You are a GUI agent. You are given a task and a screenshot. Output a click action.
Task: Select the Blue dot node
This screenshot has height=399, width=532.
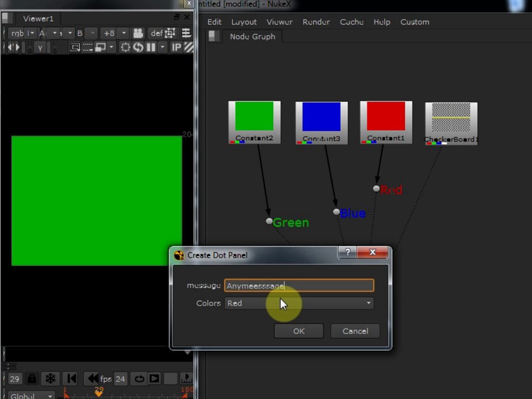tap(336, 212)
